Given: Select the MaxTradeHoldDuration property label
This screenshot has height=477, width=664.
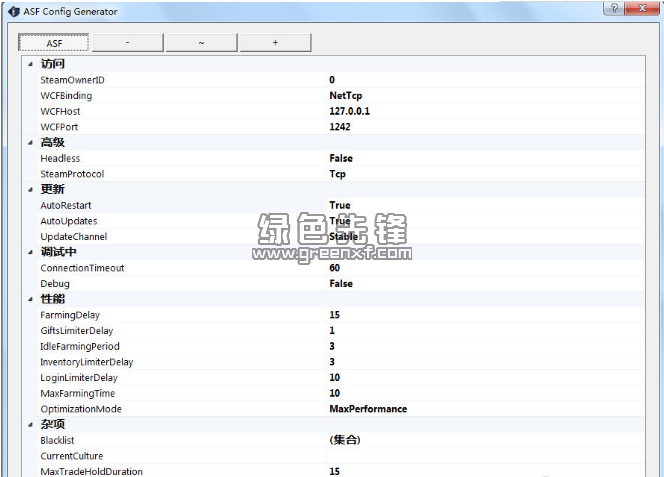Looking at the screenshot, I should click(x=91, y=471).
